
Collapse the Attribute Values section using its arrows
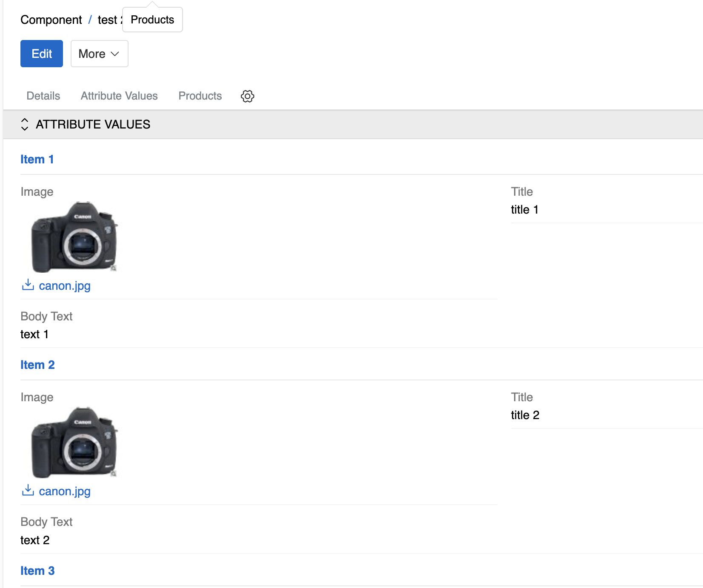point(25,124)
